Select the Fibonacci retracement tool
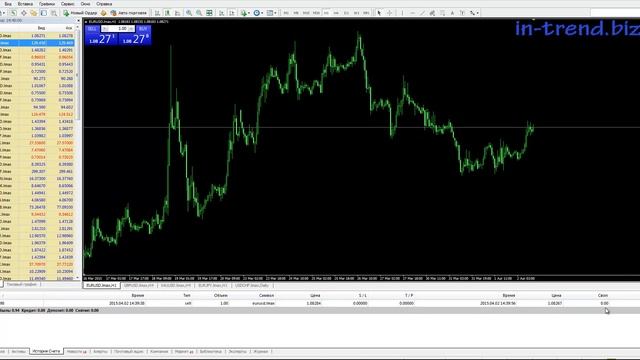The height and width of the screenshot is (360, 640). 442,13
